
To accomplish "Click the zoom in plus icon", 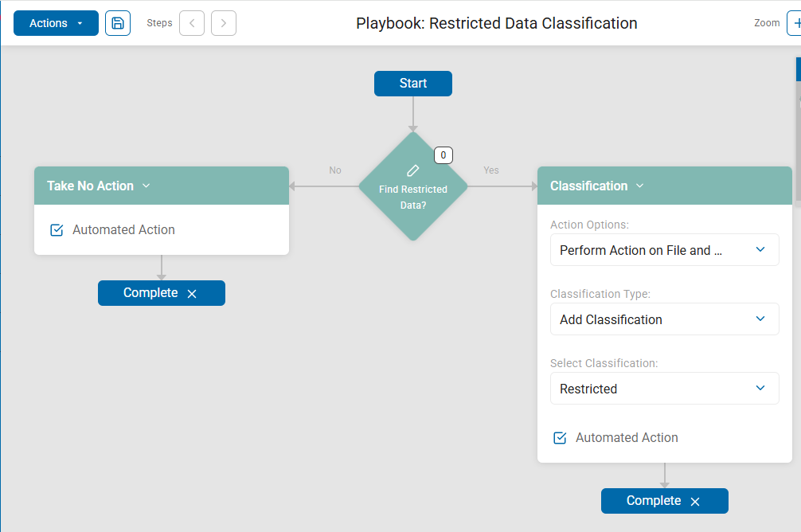I will coord(796,23).
